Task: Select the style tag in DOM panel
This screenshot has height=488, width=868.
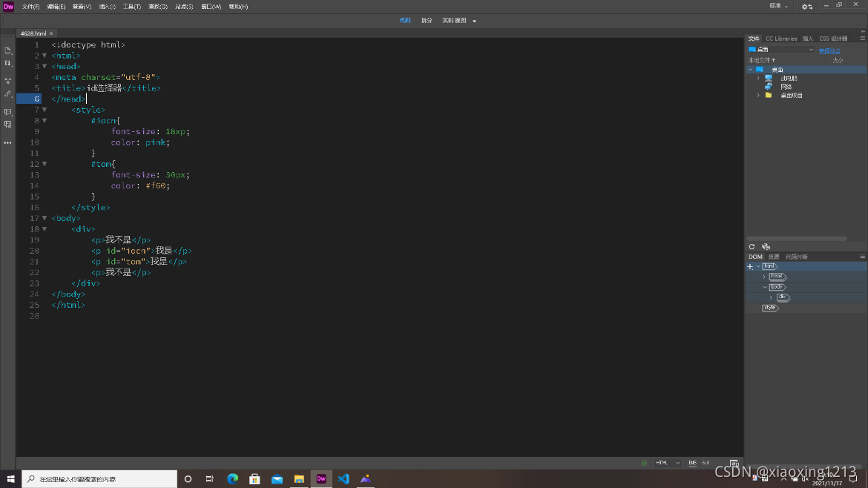Action: pos(770,309)
